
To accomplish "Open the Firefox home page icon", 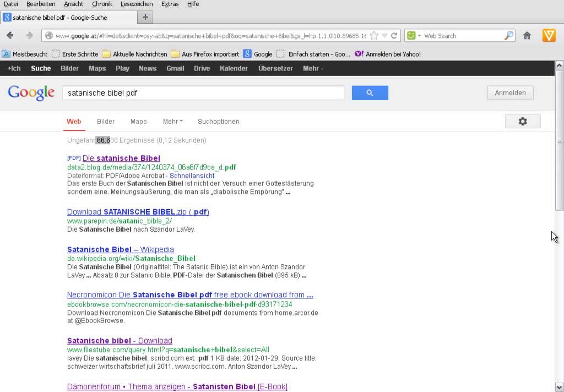I will pyautogui.click(x=527, y=36).
